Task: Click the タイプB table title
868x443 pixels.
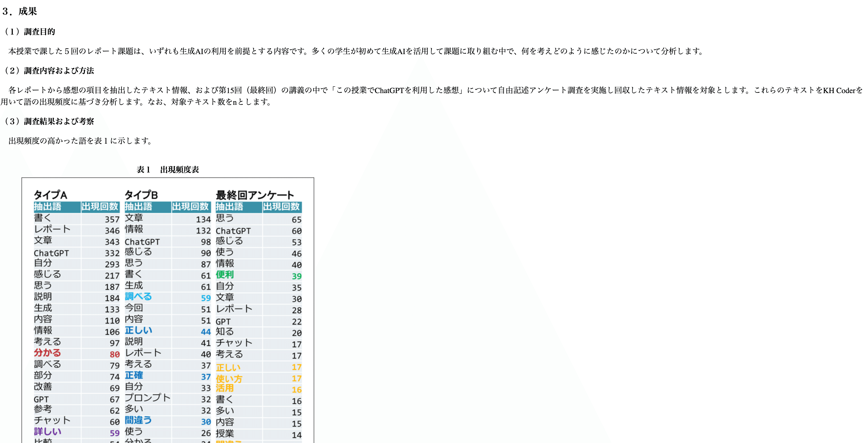Action: [141, 195]
